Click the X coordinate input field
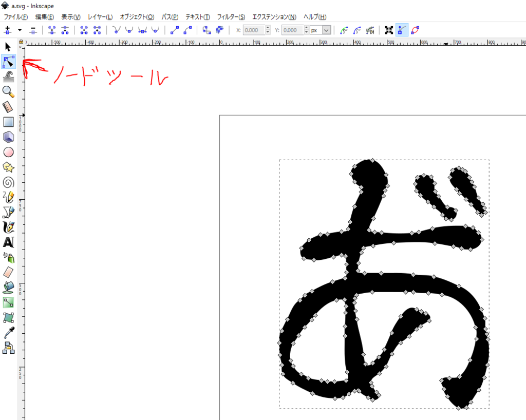 254,30
